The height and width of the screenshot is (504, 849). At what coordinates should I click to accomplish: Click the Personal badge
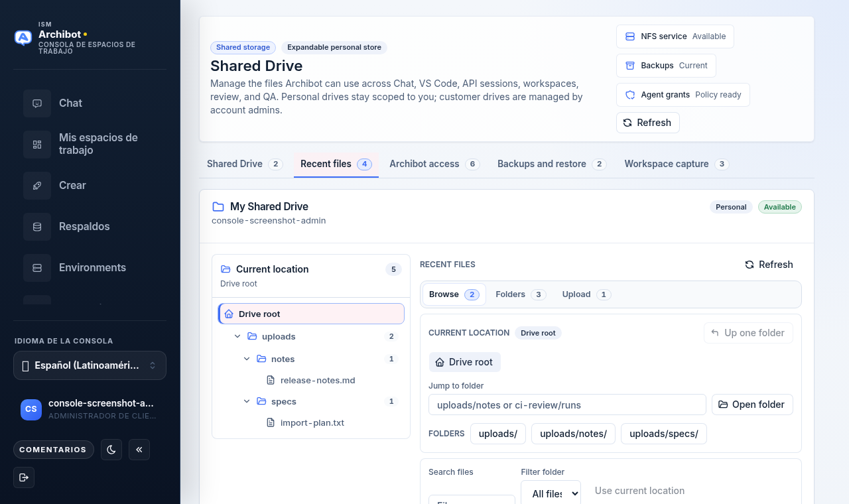pos(731,207)
